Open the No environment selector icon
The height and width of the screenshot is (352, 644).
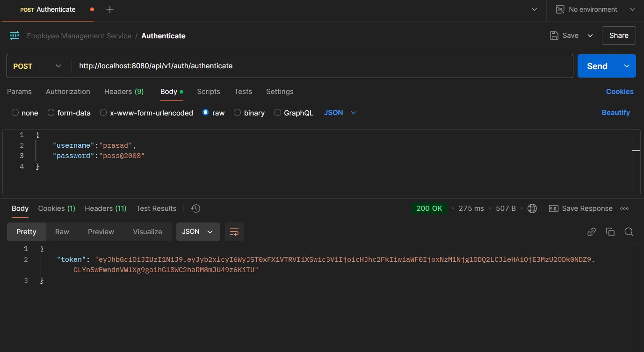click(x=560, y=9)
